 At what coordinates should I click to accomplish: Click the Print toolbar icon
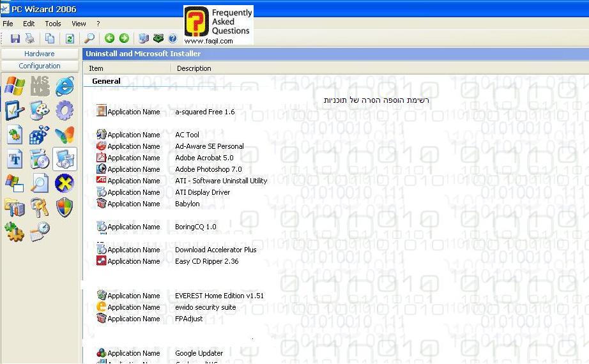pos(29,39)
